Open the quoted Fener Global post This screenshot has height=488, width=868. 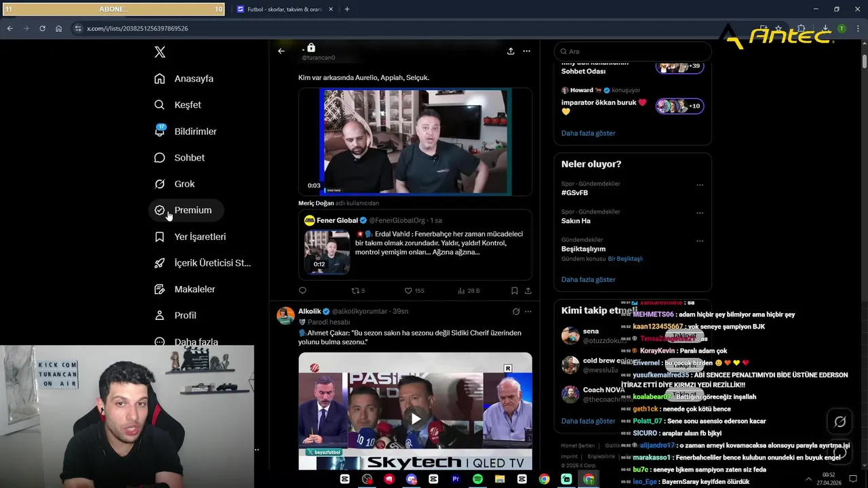coord(415,245)
